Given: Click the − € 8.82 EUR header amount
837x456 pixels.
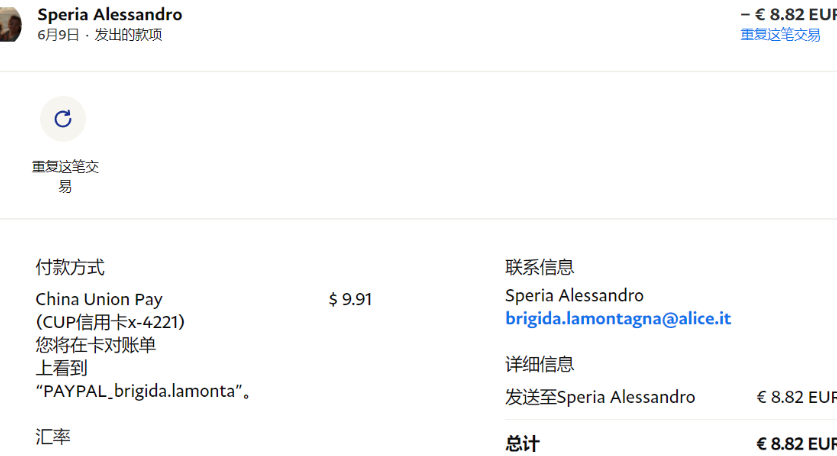Looking at the screenshot, I should point(788,14).
